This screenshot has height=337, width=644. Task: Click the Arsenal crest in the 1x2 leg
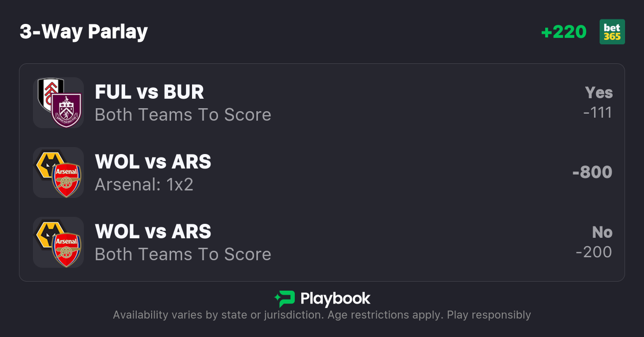(x=66, y=179)
